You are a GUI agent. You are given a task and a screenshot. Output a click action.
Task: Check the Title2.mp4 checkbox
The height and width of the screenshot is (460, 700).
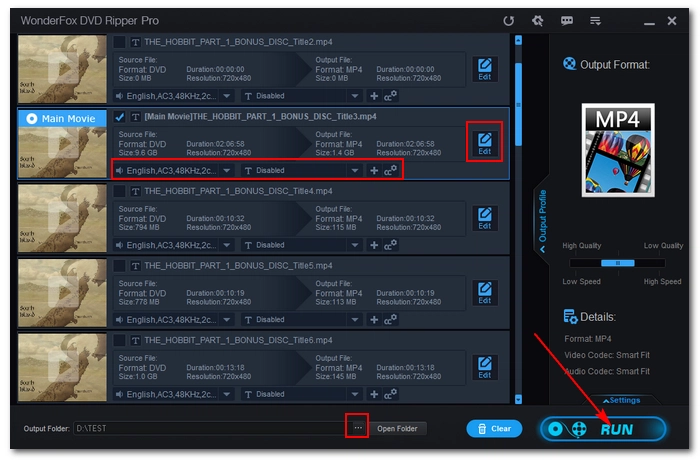click(119, 42)
